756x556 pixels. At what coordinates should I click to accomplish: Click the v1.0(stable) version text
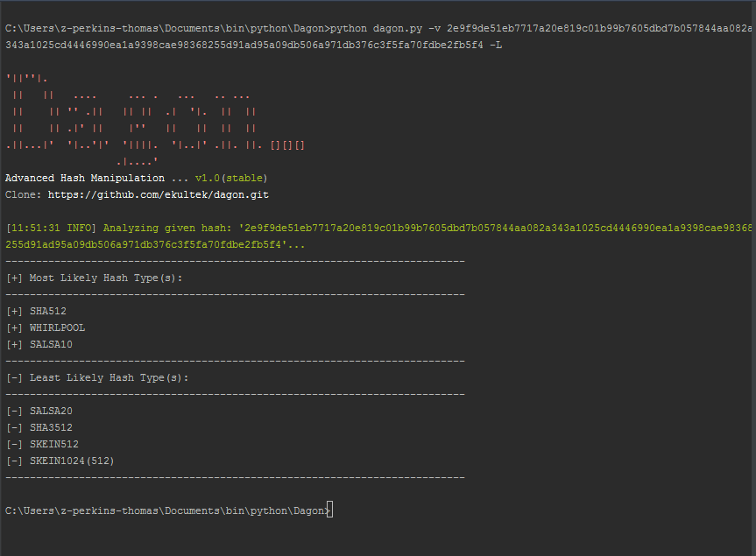point(231,179)
